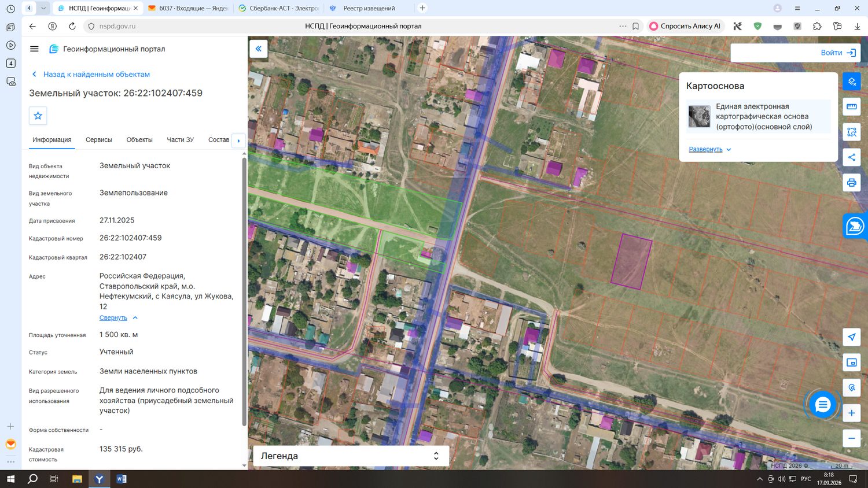Zoom in with the plus button

(x=852, y=413)
